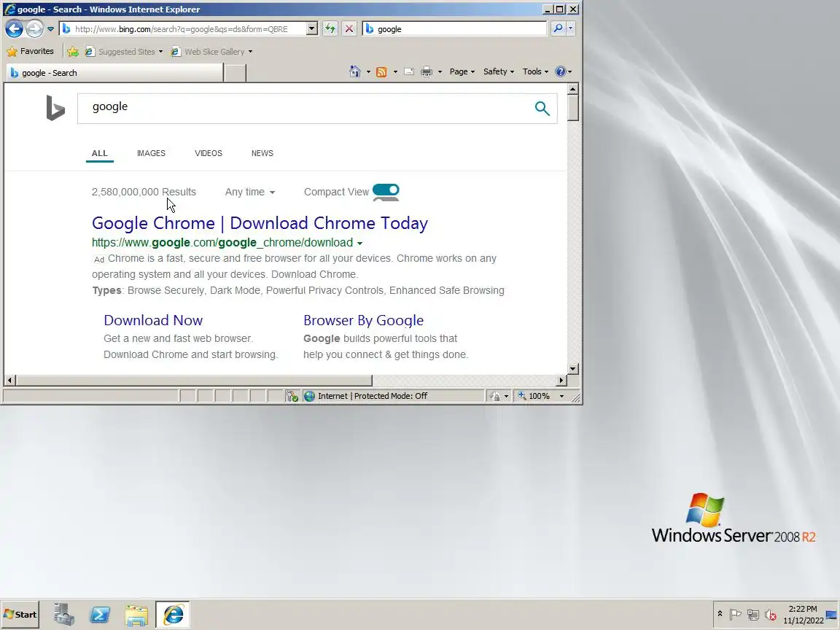The image size is (840, 630).
Task: Switch to the NEWS tab
Action: [x=262, y=153]
